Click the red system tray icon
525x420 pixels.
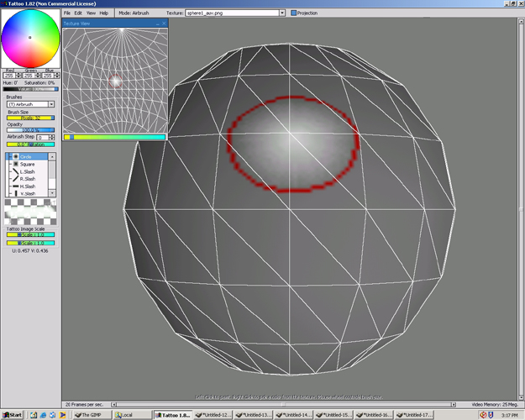coord(483,415)
